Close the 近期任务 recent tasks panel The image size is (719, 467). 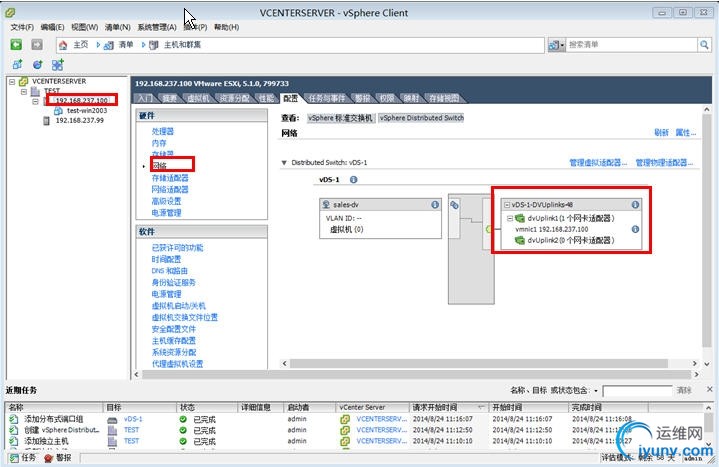pyautogui.click(x=709, y=389)
